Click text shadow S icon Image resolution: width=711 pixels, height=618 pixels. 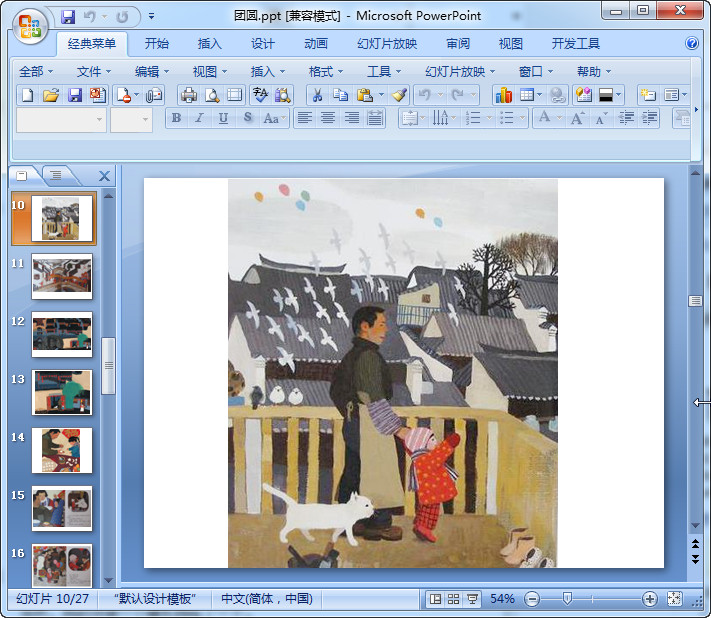247,118
